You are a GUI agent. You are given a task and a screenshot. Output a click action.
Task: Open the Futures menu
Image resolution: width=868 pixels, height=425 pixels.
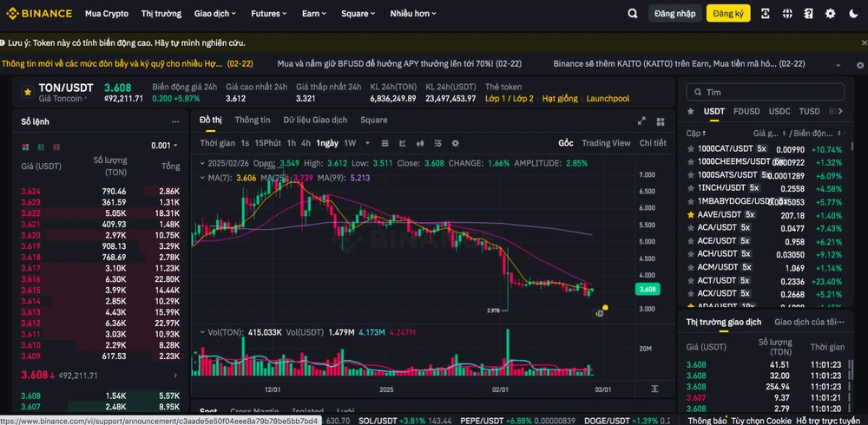(x=268, y=13)
